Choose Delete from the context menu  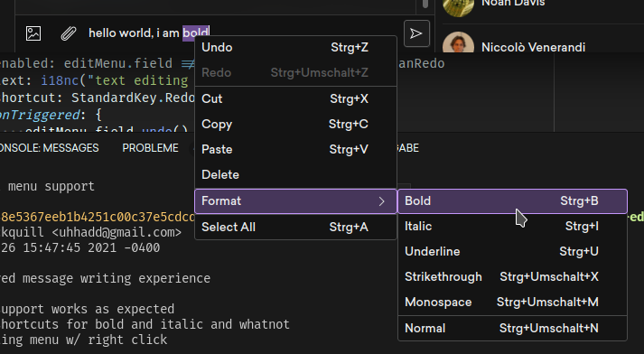tap(295, 175)
